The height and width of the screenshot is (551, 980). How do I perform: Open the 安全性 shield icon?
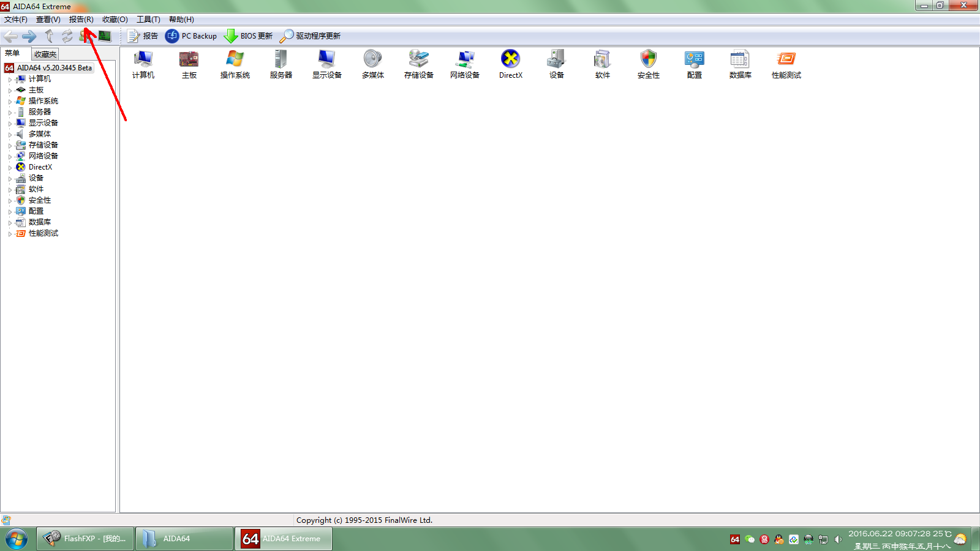click(648, 64)
